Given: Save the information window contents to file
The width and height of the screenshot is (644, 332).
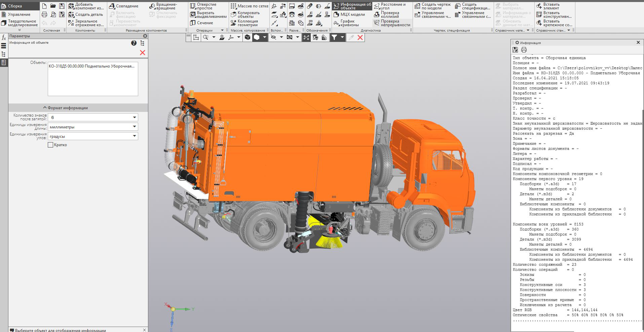Looking at the screenshot, I should pos(515,50).
